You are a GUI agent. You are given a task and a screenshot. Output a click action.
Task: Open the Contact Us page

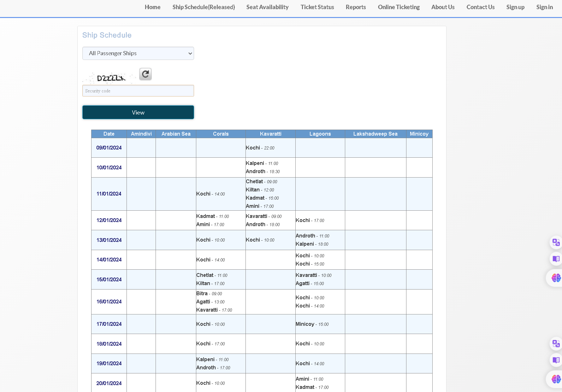pyautogui.click(x=480, y=7)
